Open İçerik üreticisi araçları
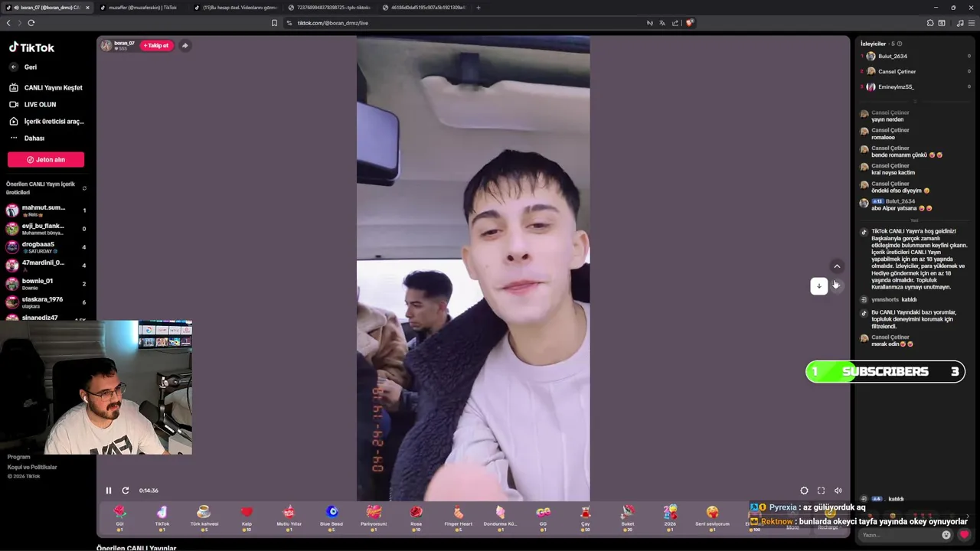This screenshot has height=551, width=980. coord(46,121)
